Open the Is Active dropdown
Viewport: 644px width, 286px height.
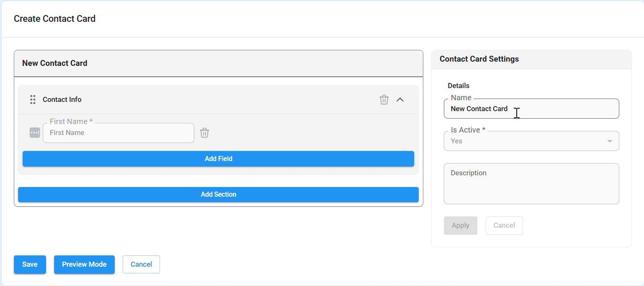(x=531, y=141)
